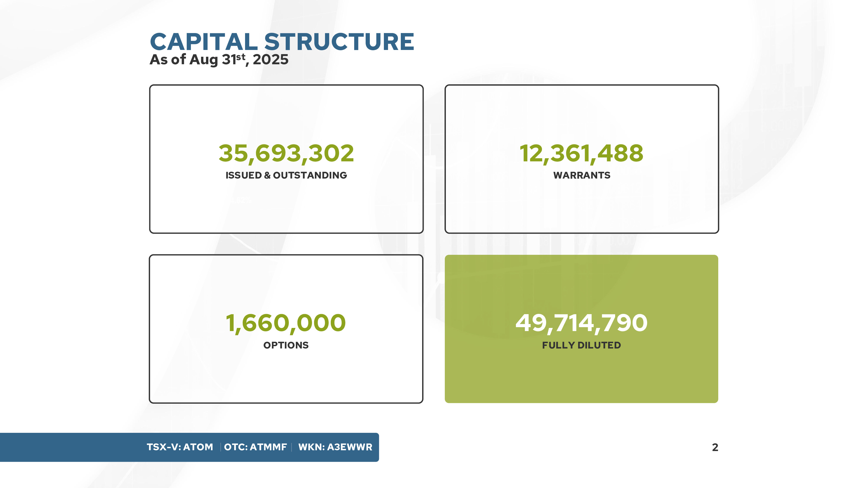Click the word ISSUED under the first figure

[x=243, y=175]
